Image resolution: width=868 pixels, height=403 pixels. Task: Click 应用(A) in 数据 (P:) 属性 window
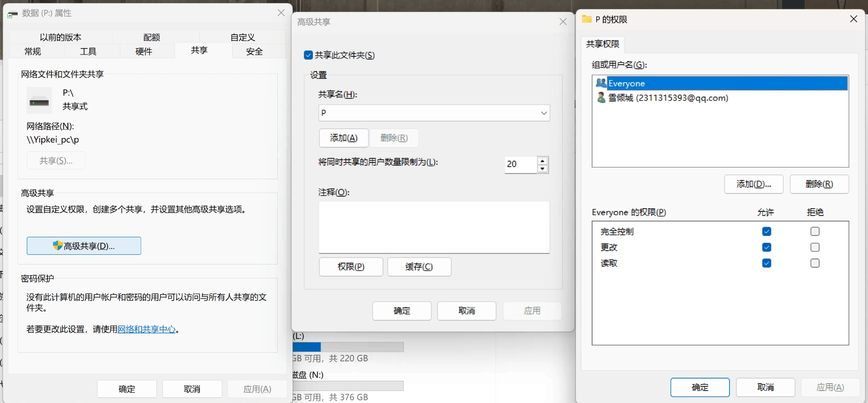click(x=257, y=389)
